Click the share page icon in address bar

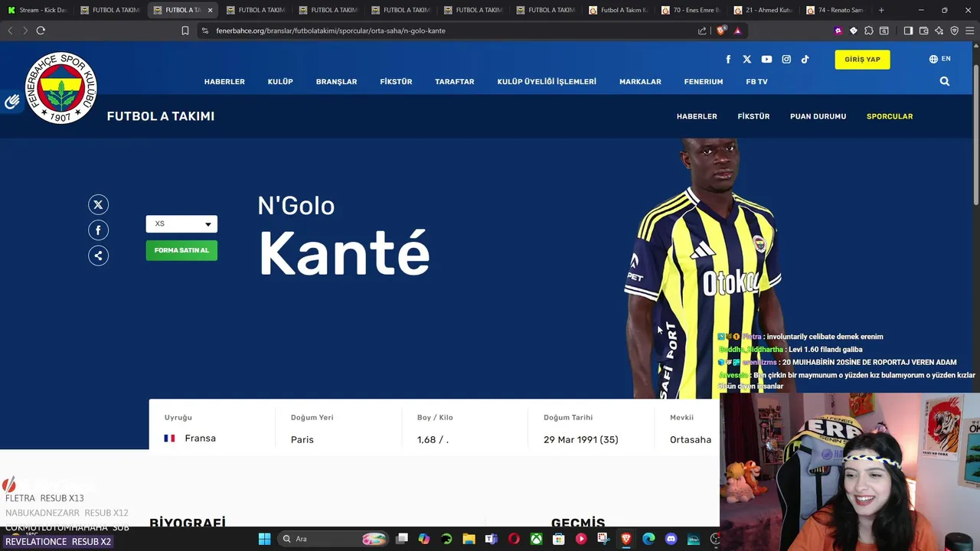point(702,31)
